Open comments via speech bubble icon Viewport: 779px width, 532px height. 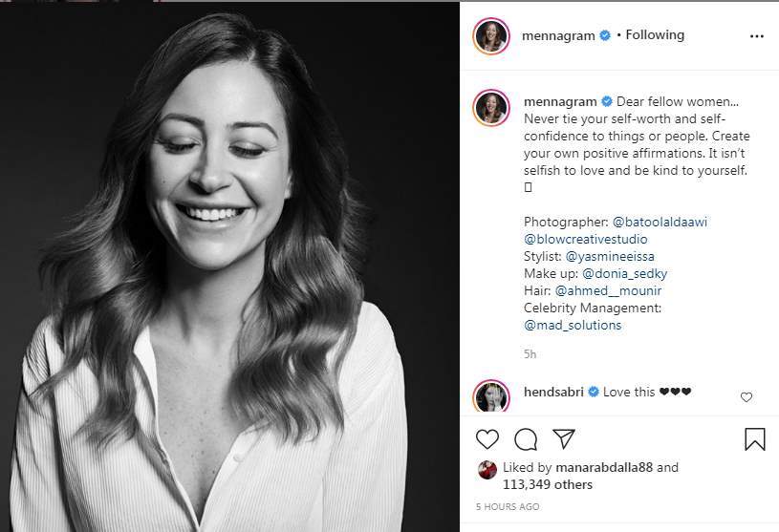click(x=526, y=439)
